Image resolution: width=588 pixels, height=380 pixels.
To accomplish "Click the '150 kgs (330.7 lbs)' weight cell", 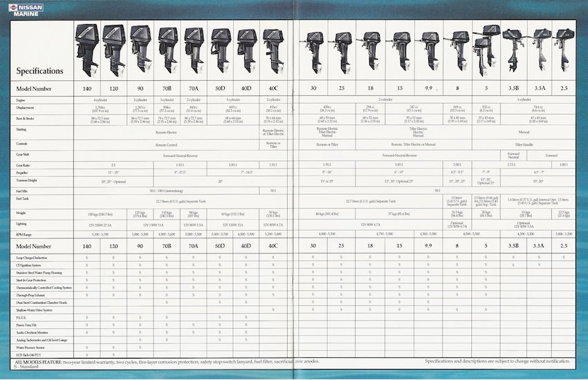I will click(x=100, y=214).
